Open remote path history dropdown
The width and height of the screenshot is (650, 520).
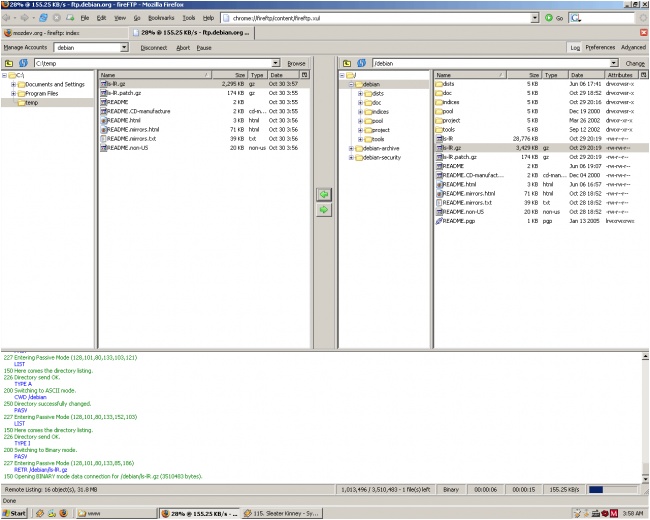click(614, 63)
